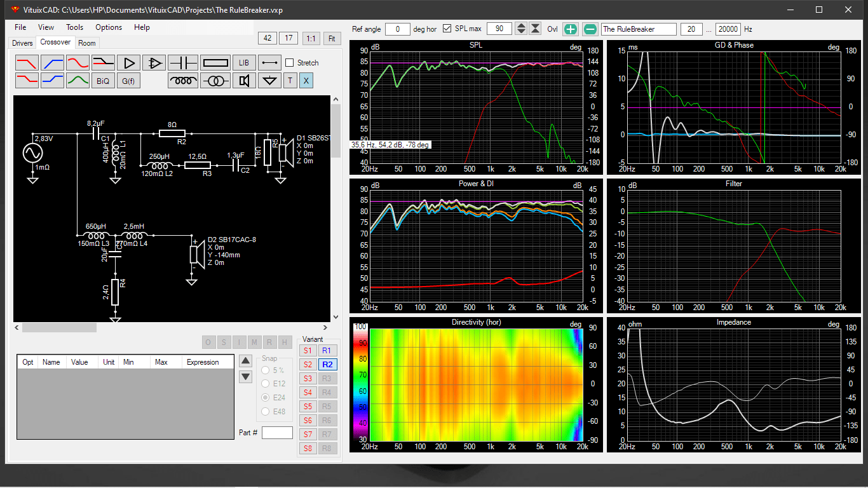
Task: Click the 20000 Hz maximum frequency field
Action: click(728, 29)
